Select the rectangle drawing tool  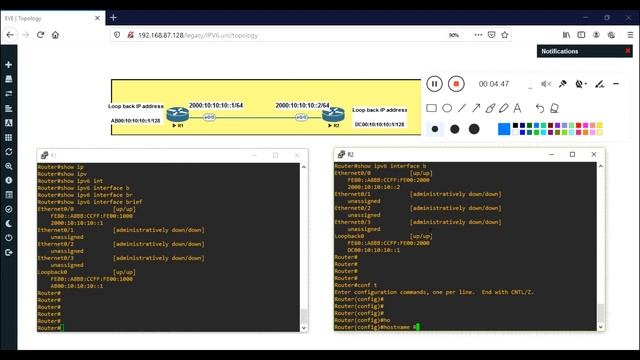pyautogui.click(x=431, y=108)
